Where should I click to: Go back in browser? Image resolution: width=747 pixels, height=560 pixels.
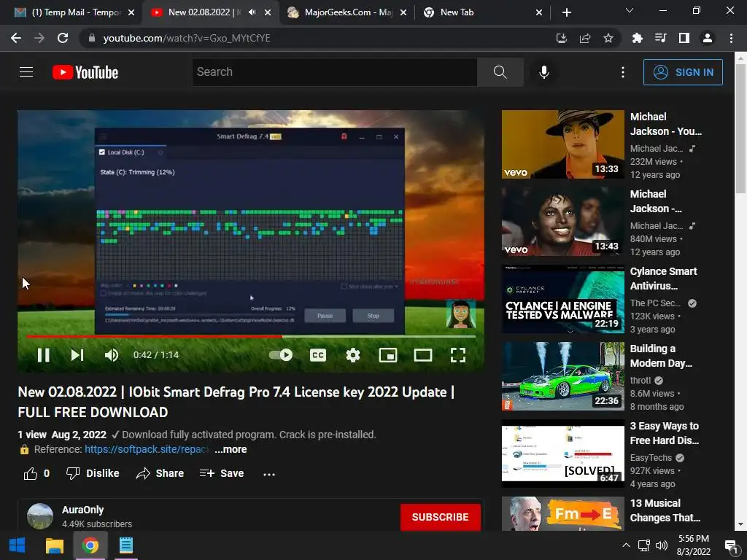[16, 38]
